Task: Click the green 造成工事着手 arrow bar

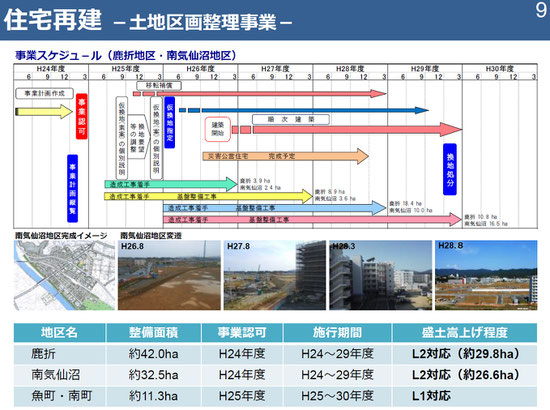Action: point(171,184)
